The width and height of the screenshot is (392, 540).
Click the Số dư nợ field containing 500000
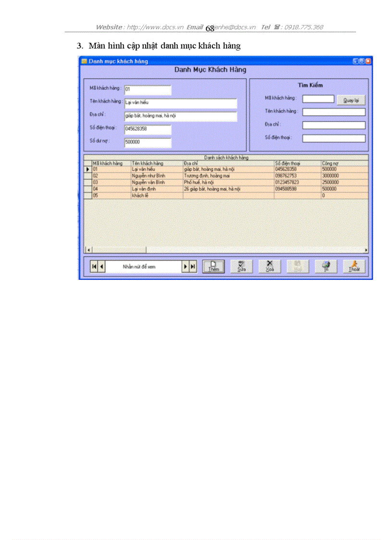pyautogui.click(x=147, y=142)
